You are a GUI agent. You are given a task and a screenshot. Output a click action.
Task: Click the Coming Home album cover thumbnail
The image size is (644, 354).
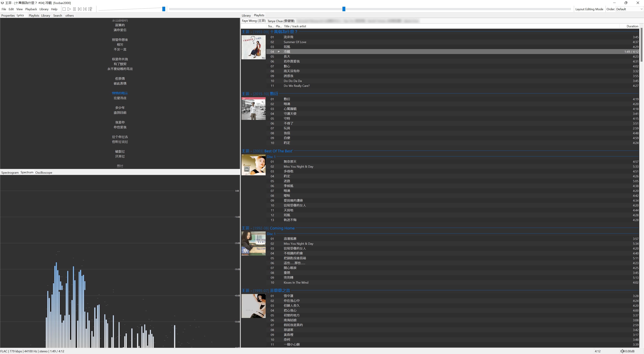click(253, 244)
